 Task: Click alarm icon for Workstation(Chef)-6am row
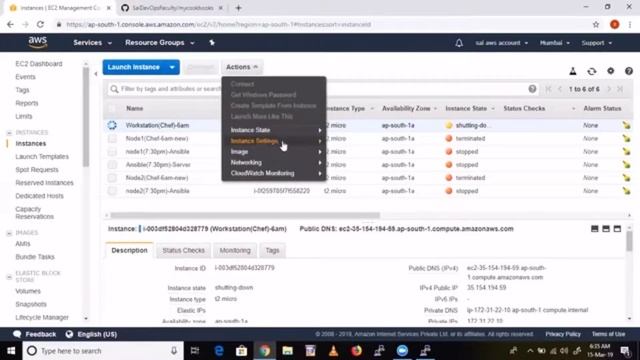(x=626, y=125)
